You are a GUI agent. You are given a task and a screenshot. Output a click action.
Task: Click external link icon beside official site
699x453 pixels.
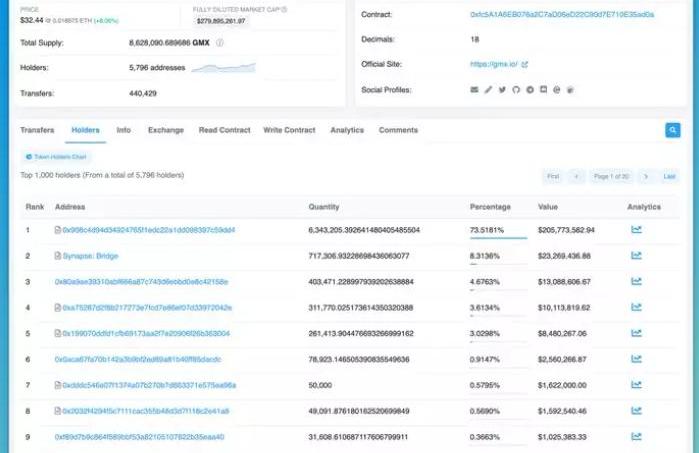pyautogui.click(x=525, y=65)
